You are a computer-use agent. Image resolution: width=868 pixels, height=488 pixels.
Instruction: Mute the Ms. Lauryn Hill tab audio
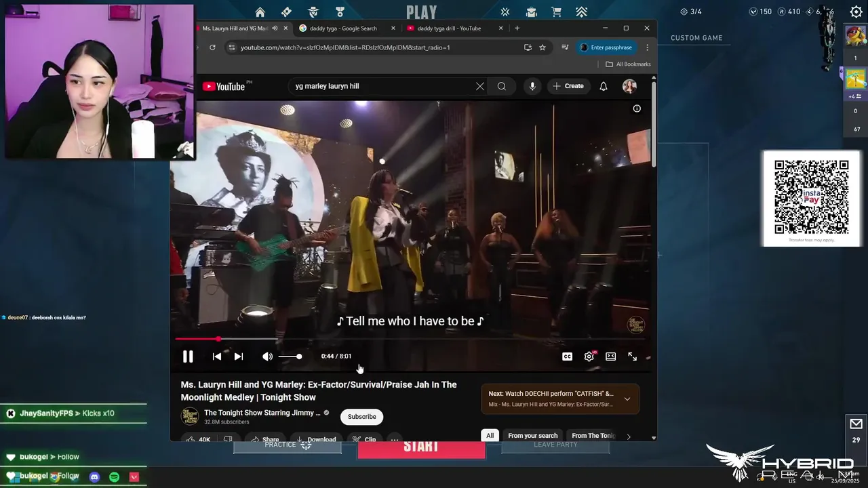click(275, 28)
